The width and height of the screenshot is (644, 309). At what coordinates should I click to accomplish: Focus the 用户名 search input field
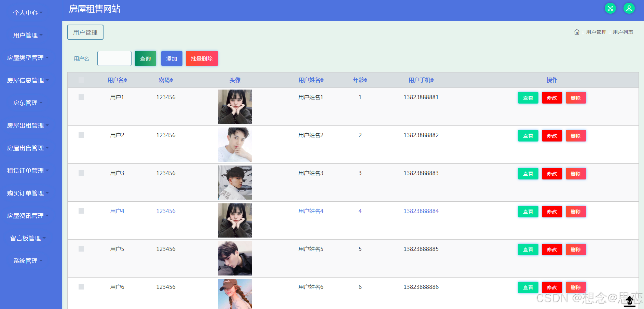click(114, 58)
